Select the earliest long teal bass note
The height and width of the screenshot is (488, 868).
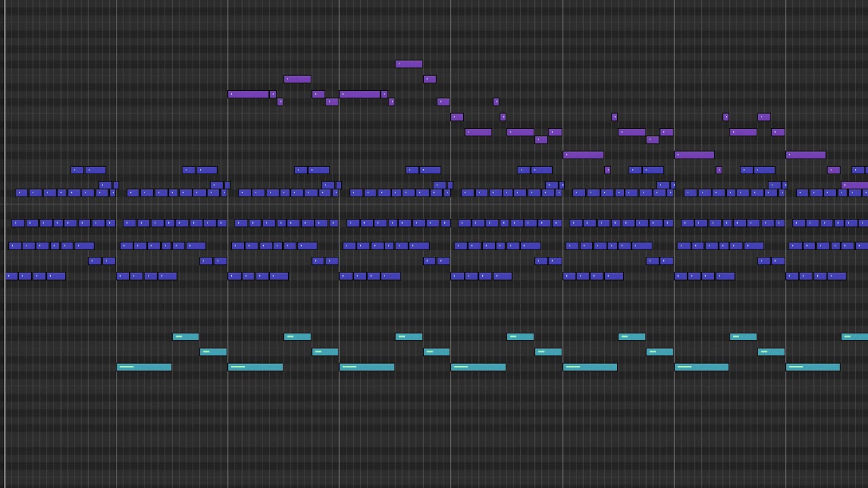click(x=144, y=367)
